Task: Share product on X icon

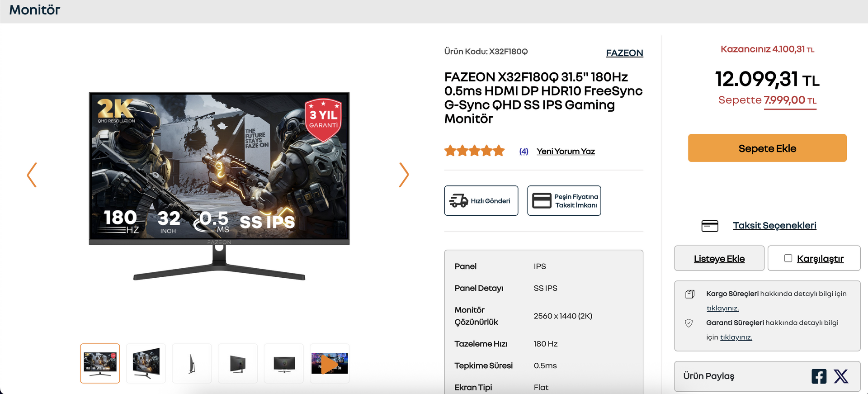Action: click(x=841, y=376)
